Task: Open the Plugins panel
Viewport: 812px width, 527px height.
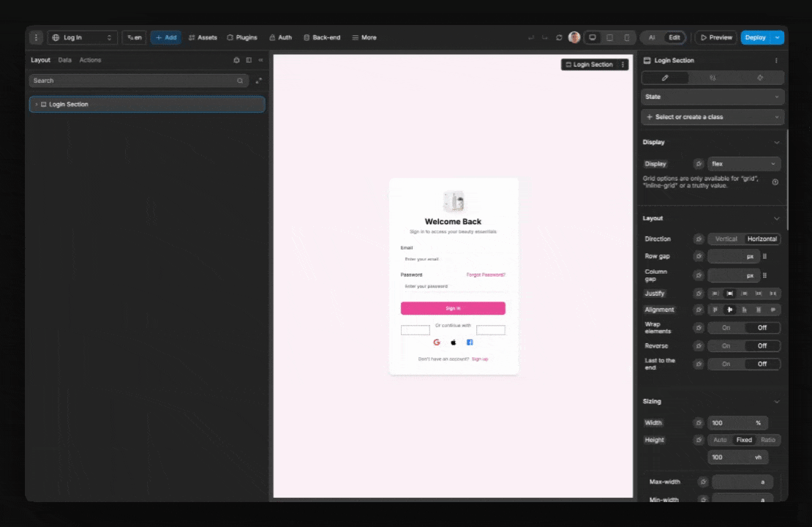Action: tap(241, 37)
